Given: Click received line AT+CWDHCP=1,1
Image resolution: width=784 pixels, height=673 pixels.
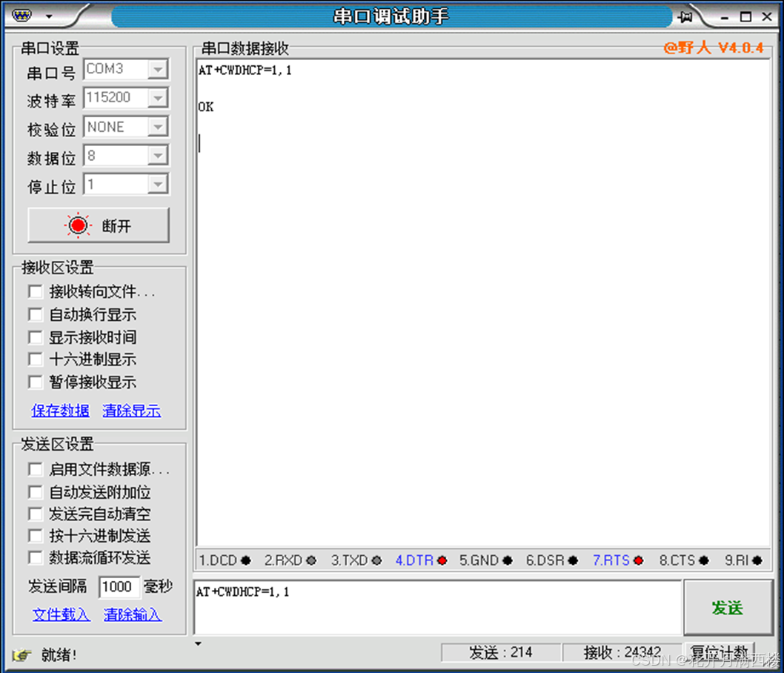Looking at the screenshot, I should pos(245,70).
